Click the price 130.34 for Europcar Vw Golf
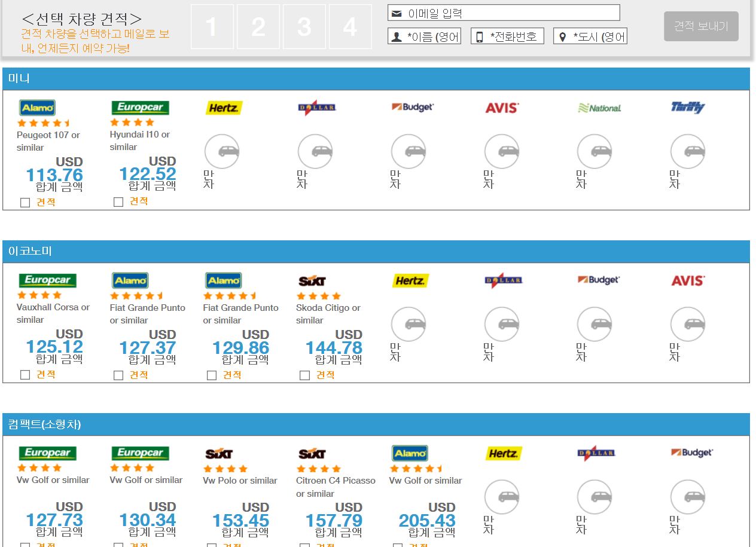The image size is (756, 547). coord(148,520)
